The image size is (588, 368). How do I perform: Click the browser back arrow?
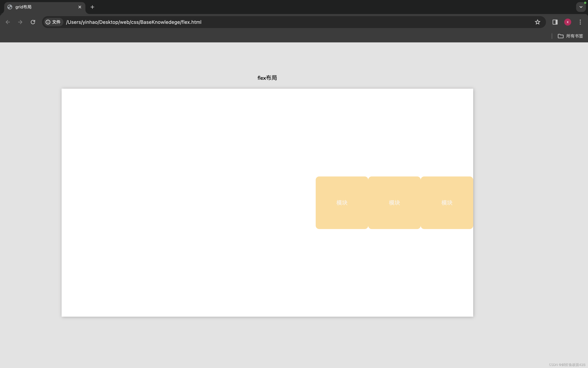pyautogui.click(x=8, y=22)
